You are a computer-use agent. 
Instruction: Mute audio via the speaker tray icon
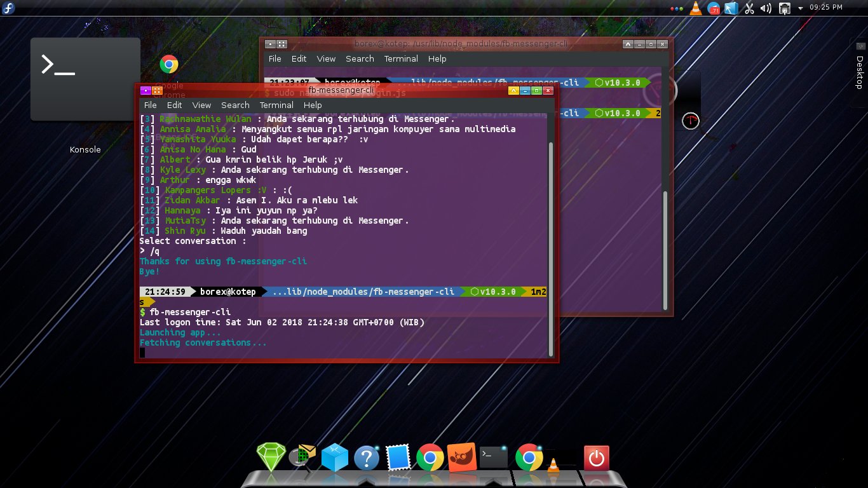(765, 8)
